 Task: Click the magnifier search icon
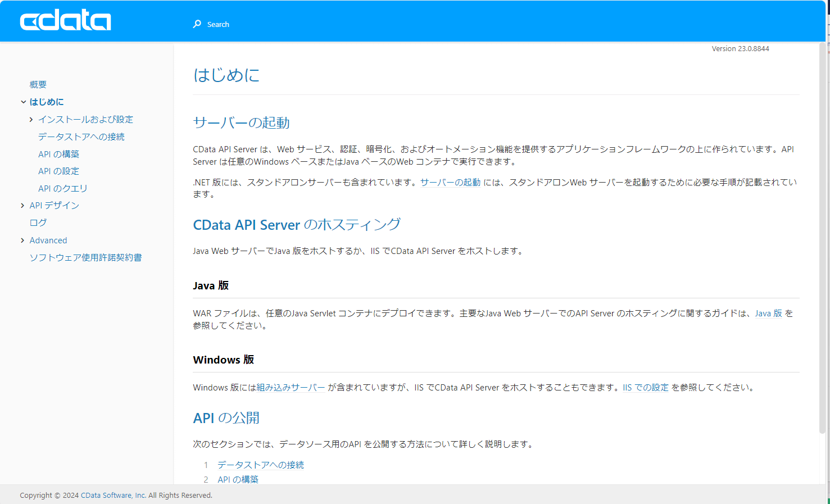[x=197, y=24]
